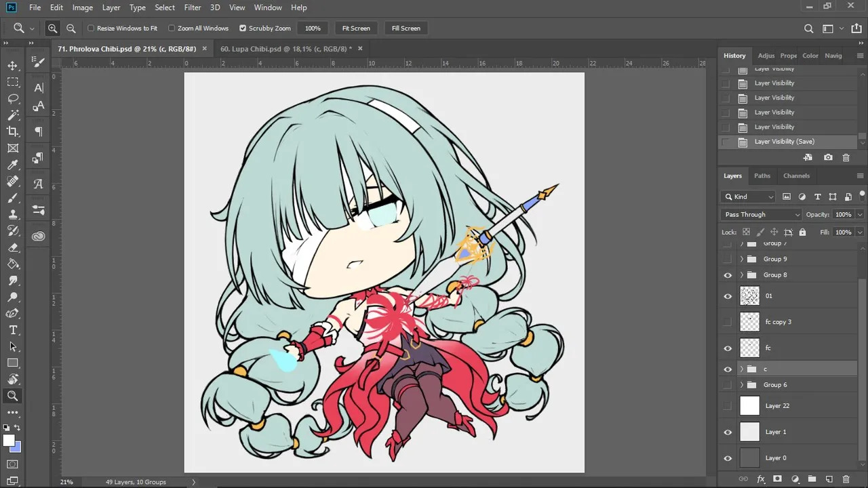This screenshot has height=488, width=868.
Task: Hide the Layer 0 layer
Action: (x=728, y=458)
